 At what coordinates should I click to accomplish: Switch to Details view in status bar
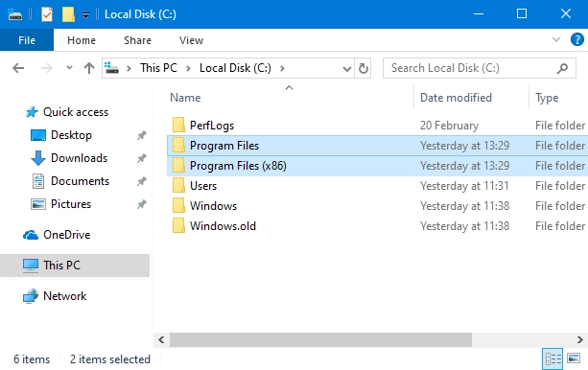(553, 358)
